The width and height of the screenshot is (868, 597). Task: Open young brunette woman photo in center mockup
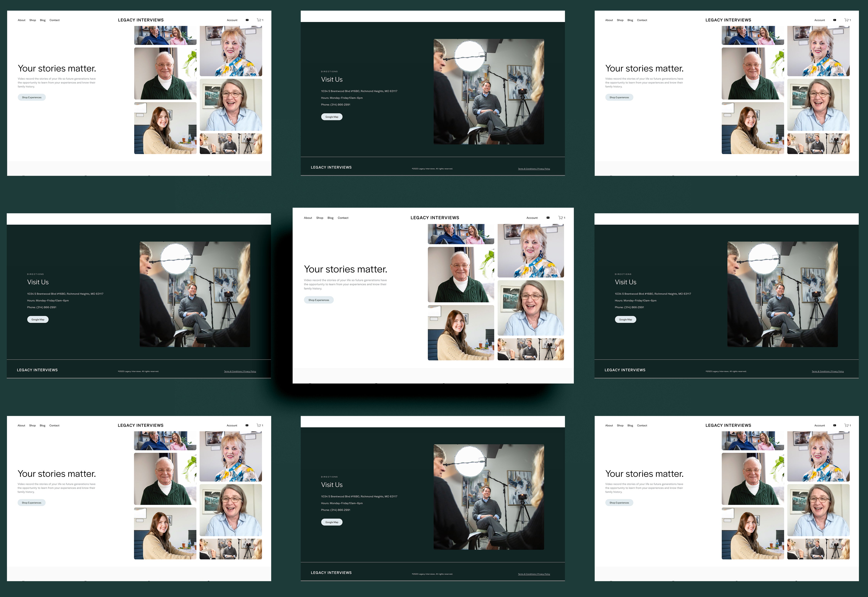461,333
